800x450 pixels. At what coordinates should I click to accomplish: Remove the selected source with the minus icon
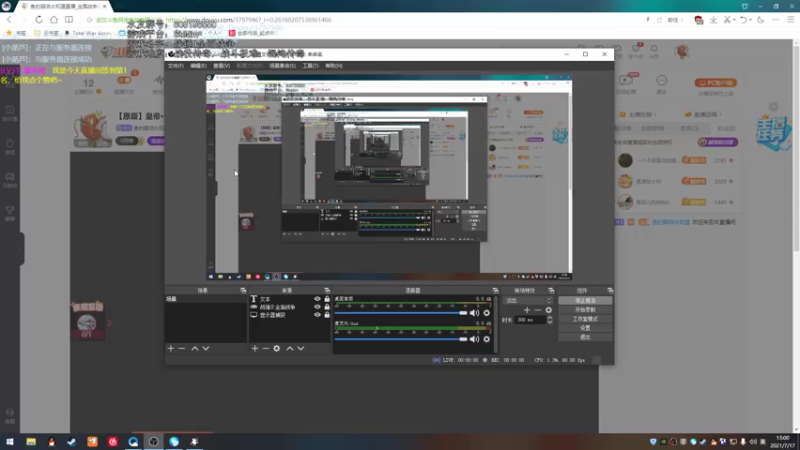click(265, 348)
